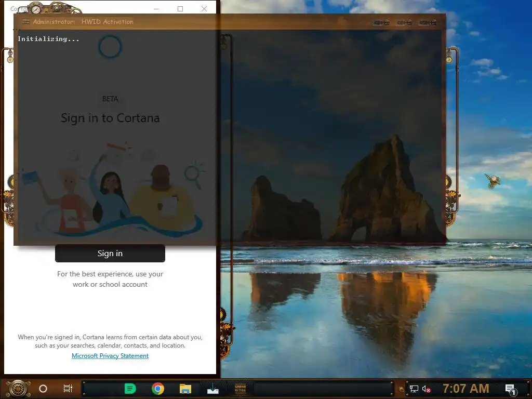Minimize the HWID Activation console window

[x=381, y=23]
